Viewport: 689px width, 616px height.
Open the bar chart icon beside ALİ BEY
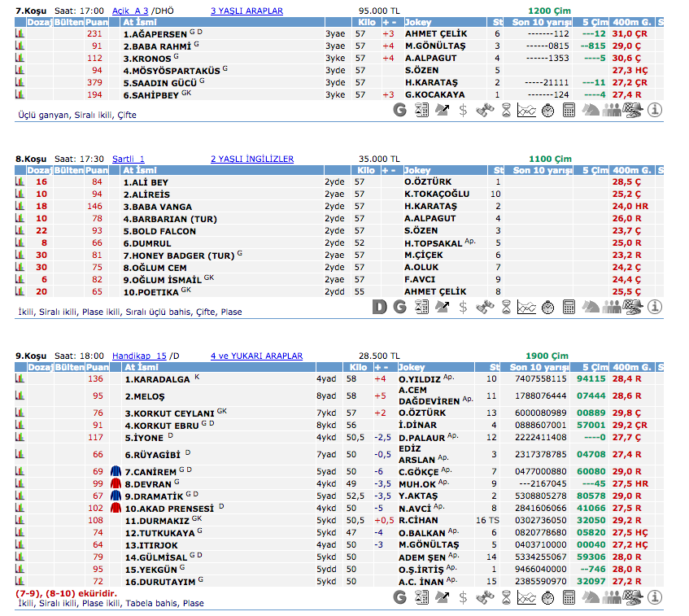click(x=20, y=182)
